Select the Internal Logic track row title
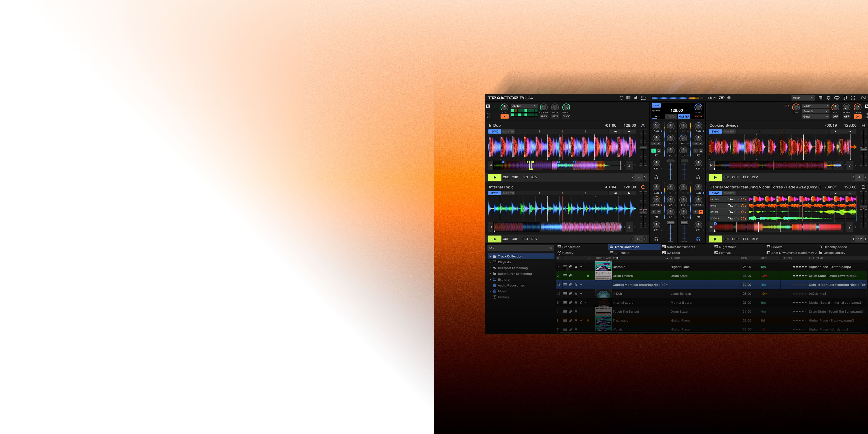This screenshot has width=868, height=434. [623, 303]
